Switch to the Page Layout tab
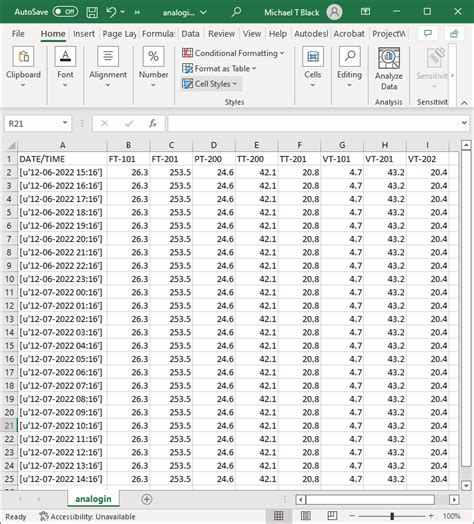Image resolution: width=474 pixels, height=524 pixels. (119, 34)
